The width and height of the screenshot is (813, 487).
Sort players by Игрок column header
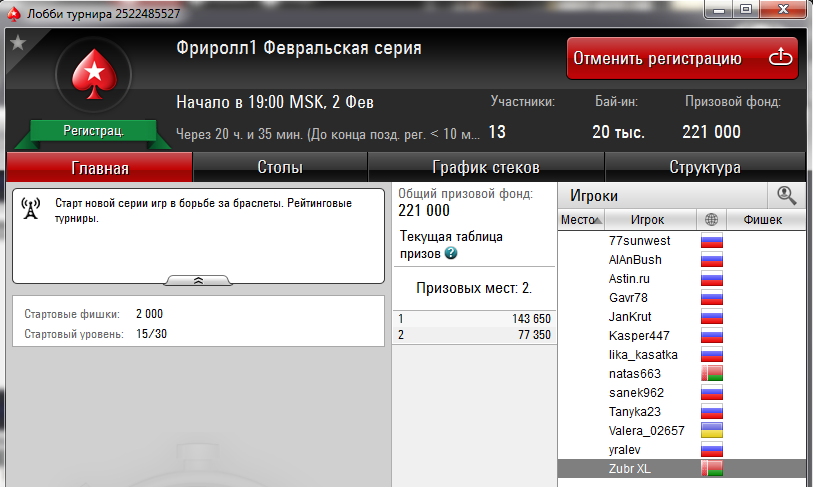click(650, 220)
